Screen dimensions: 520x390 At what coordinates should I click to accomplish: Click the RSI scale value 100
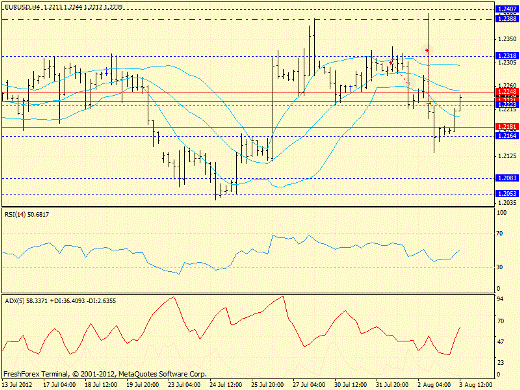click(x=502, y=212)
